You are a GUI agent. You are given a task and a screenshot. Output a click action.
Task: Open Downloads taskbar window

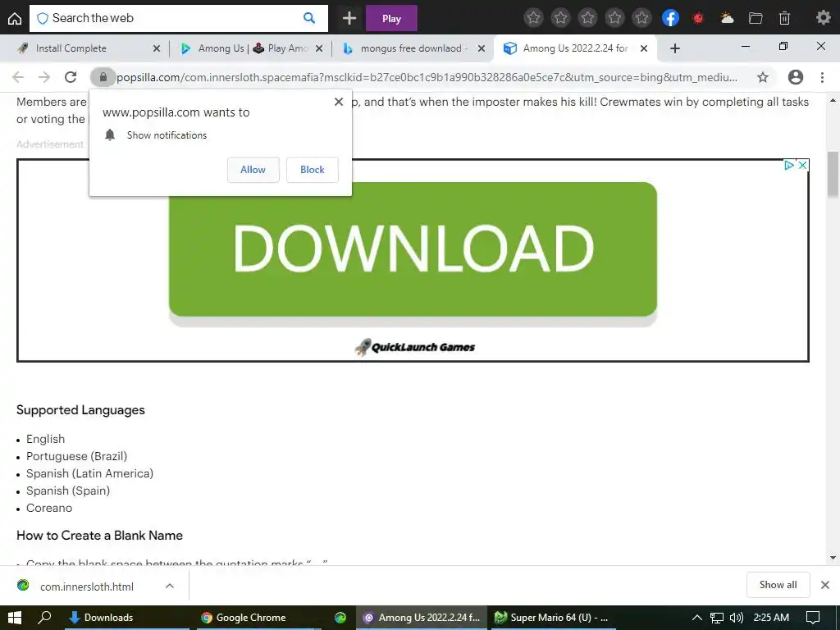(x=127, y=618)
